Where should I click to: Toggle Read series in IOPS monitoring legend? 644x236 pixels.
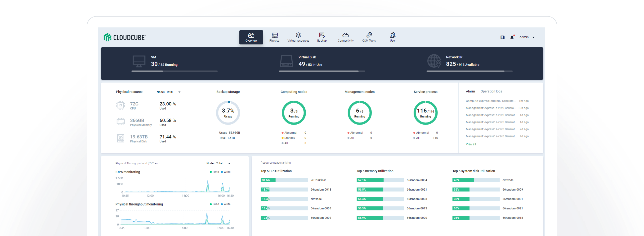tap(214, 172)
